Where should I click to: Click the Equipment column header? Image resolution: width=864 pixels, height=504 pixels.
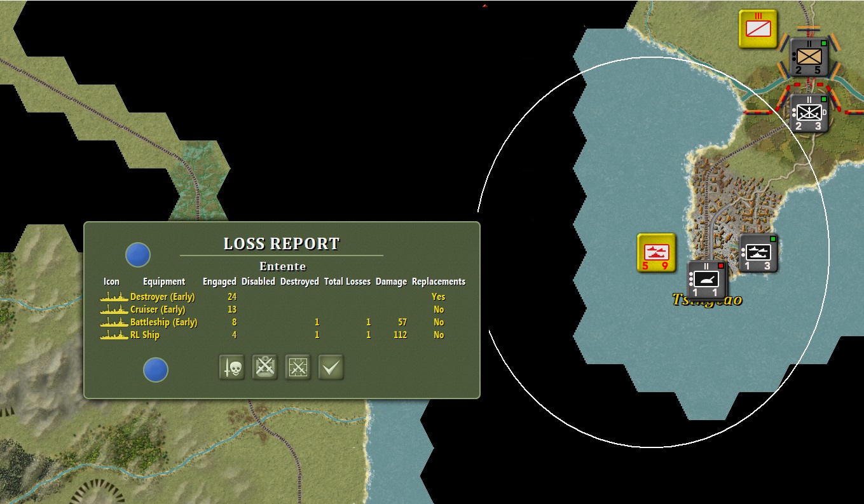tap(164, 282)
